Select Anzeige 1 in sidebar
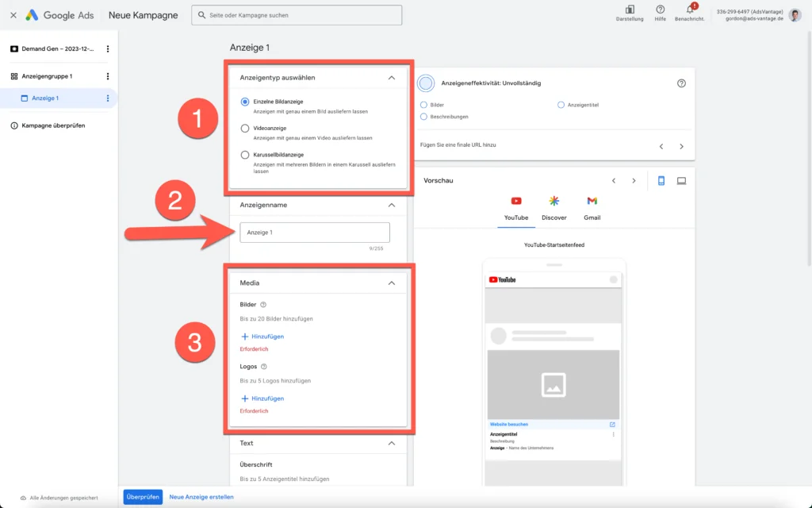Viewport: 812px width, 508px height. coord(45,98)
